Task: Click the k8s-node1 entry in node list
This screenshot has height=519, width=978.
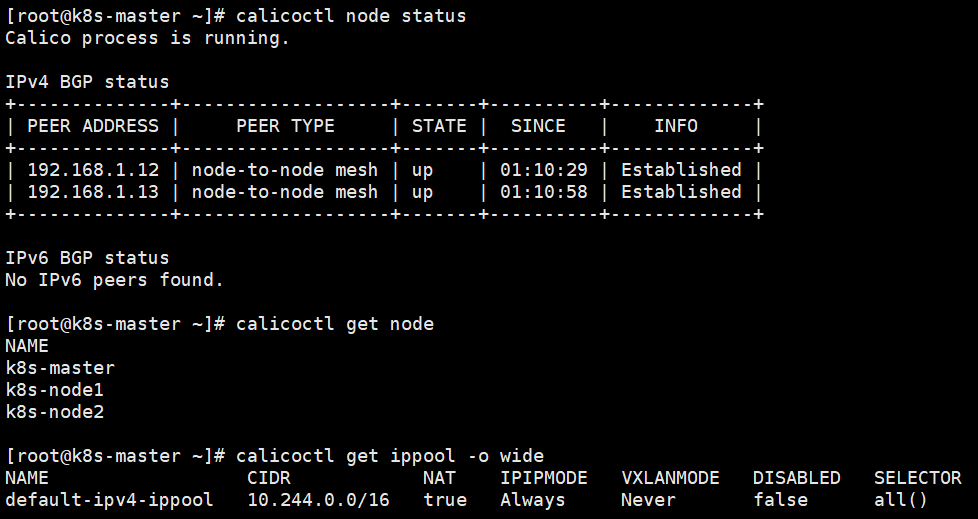Action: tap(54, 390)
